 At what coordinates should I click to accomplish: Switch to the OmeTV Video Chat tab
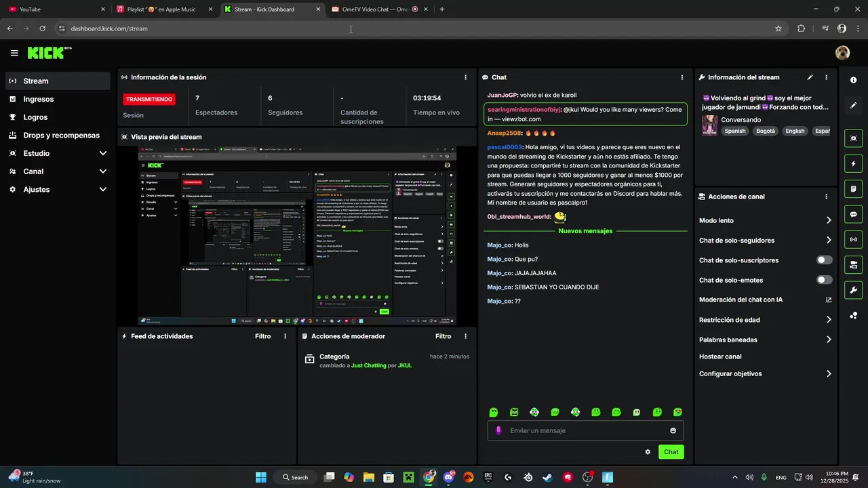(x=378, y=9)
